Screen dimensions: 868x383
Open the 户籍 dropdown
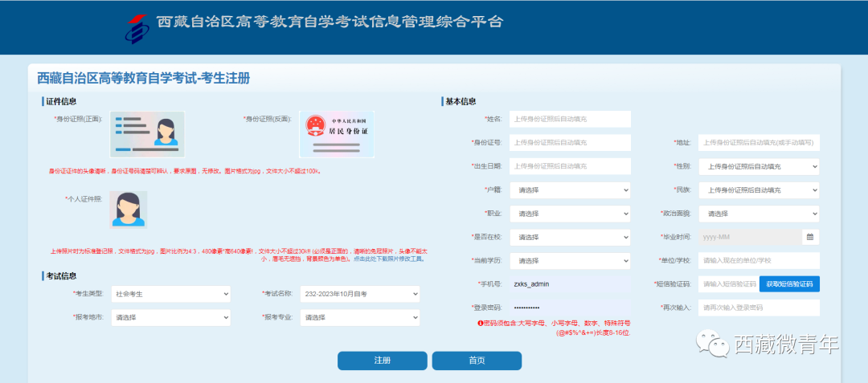coord(570,190)
